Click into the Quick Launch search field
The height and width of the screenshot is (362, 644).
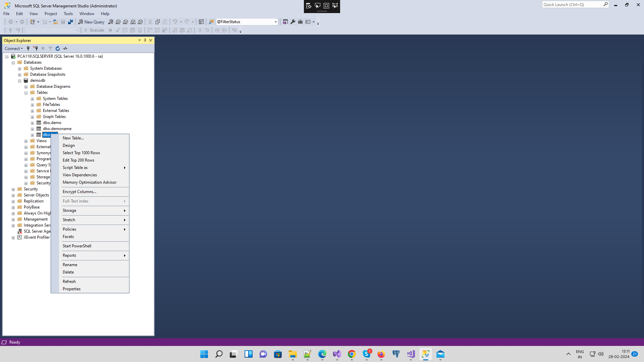[x=572, y=5]
